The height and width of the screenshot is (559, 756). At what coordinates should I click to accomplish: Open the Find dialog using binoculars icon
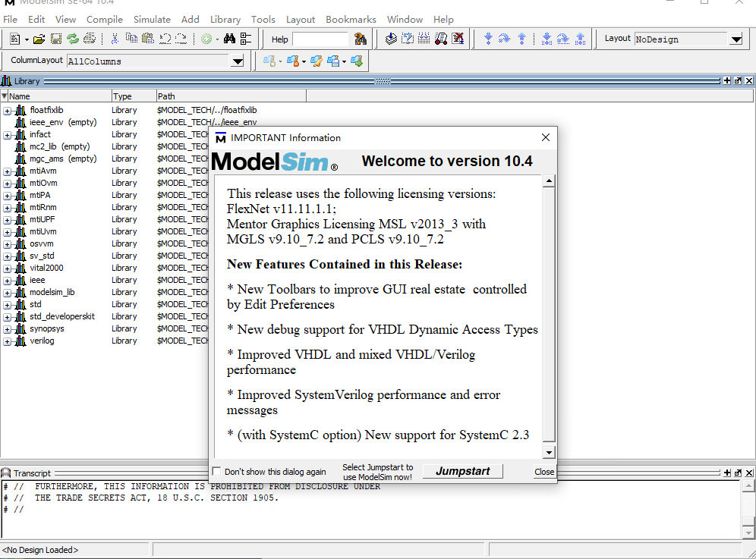point(230,39)
